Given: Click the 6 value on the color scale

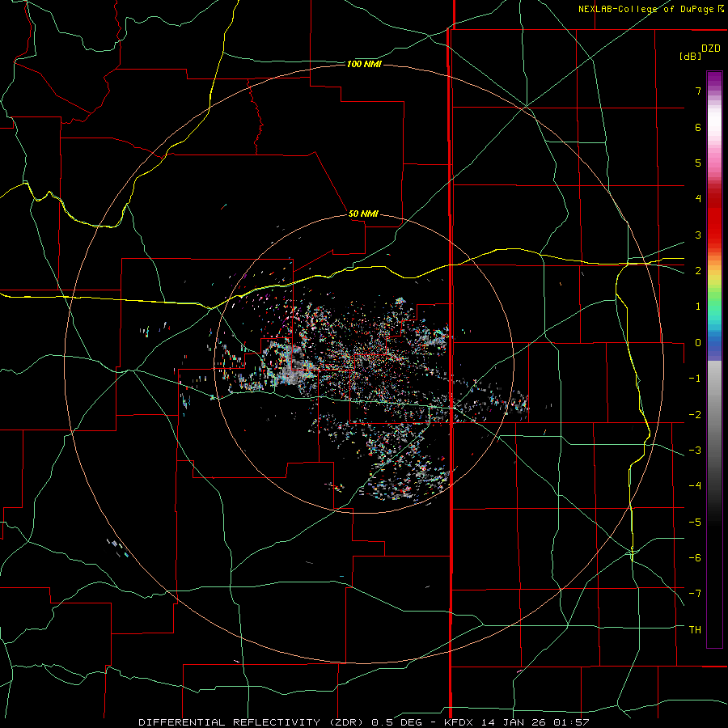Looking at the screenshot, I should click(698, 127).
